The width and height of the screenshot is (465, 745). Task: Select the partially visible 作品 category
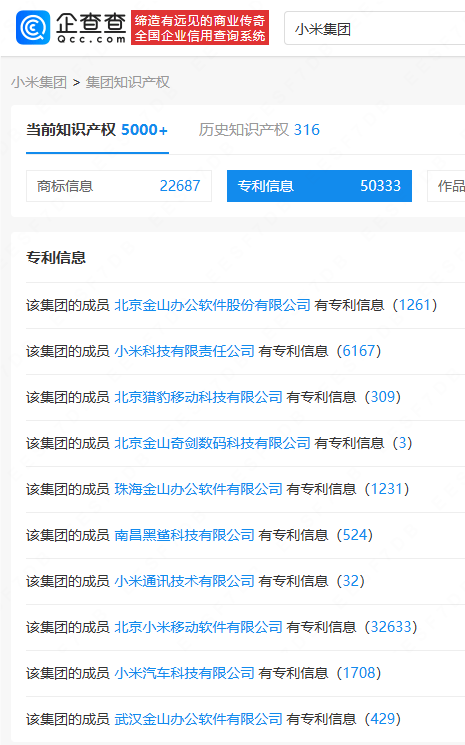[x=446, y=186]
